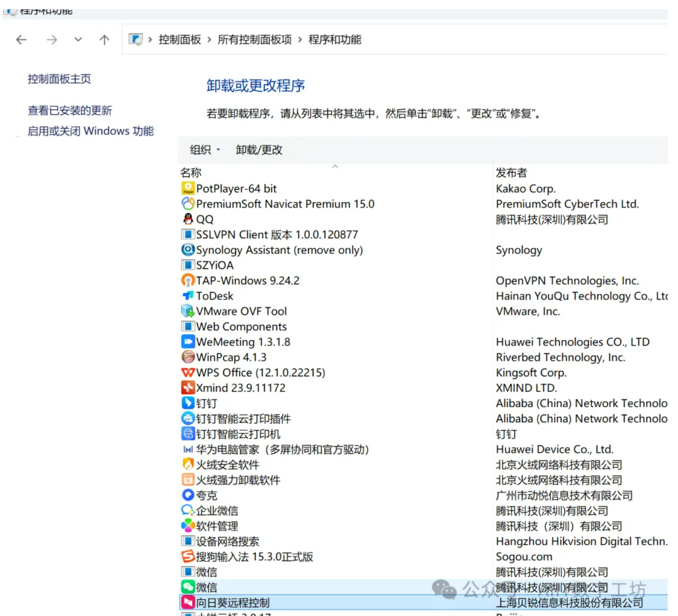This screenshot has width=678, height=616.
Task: Click the PotPlayer-64 bit program icon
Action: coord(188,189)
